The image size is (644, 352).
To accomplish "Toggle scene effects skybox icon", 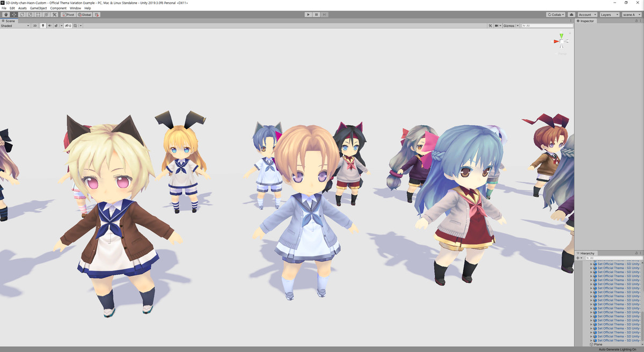I will coord(56,26).
